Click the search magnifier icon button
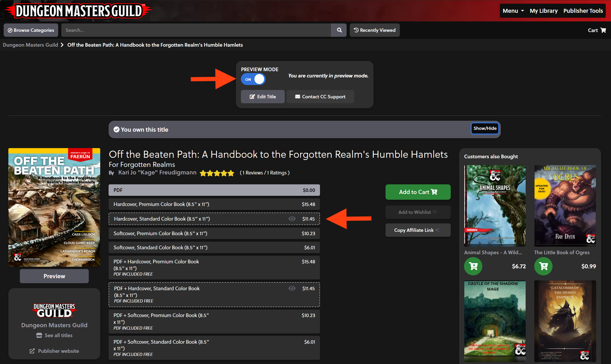 (339, 30)
